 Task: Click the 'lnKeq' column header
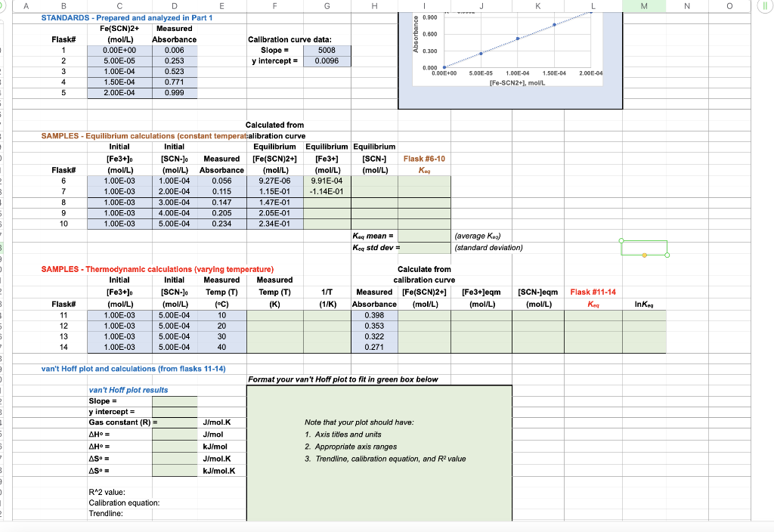644,305
